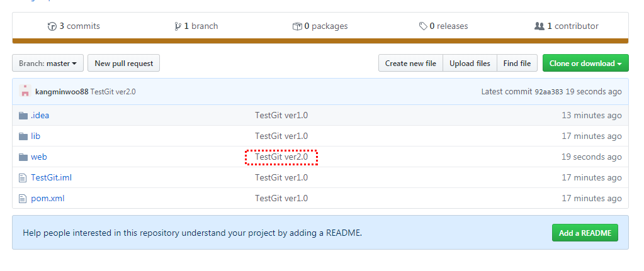Click the 17 minutes ago timestamp in pom.xml row
The image size is (644, 271).
pos(592,199)
